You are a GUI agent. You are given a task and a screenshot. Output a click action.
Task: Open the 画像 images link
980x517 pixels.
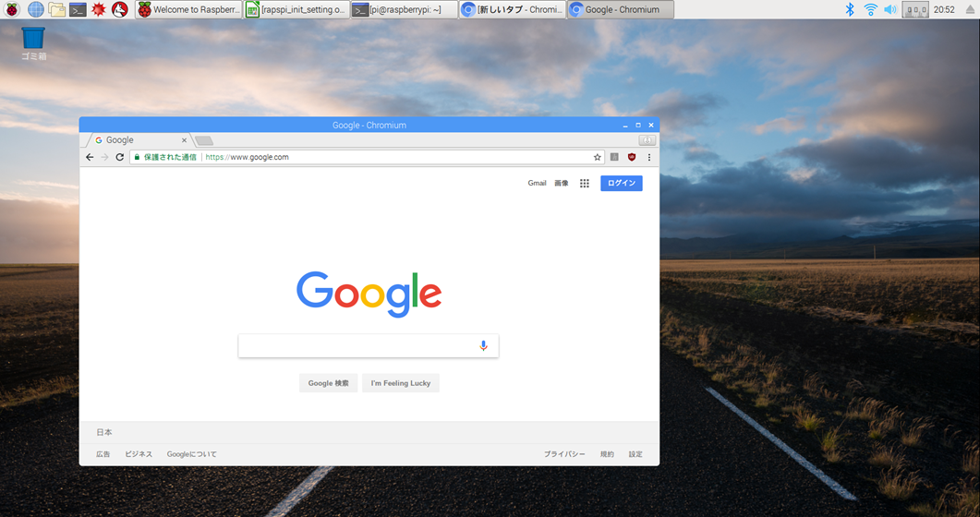click(x=562, y=183)
